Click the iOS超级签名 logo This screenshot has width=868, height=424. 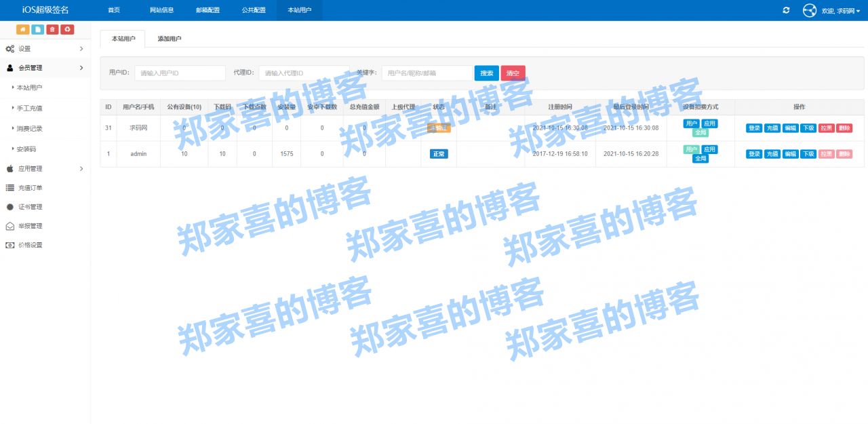coord(45,10)
